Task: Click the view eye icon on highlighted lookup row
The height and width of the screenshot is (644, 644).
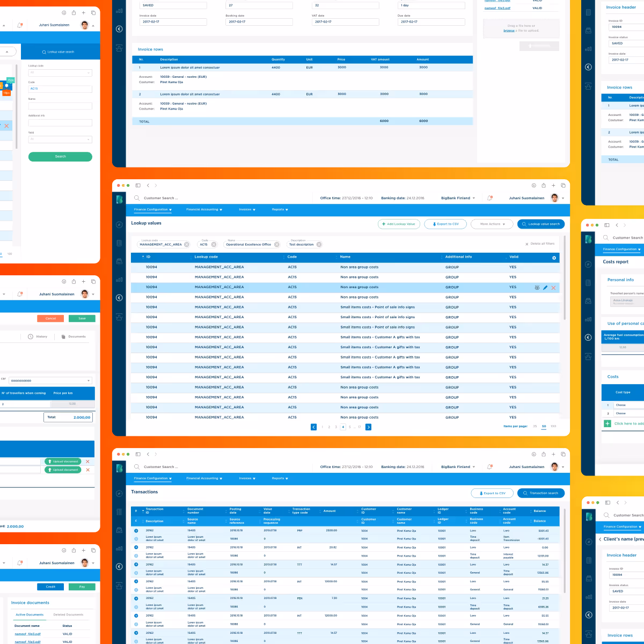Action: click(537, 288)
